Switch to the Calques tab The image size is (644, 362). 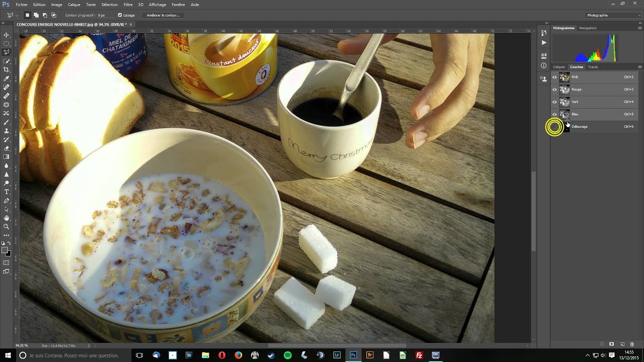tap(559, 67)
